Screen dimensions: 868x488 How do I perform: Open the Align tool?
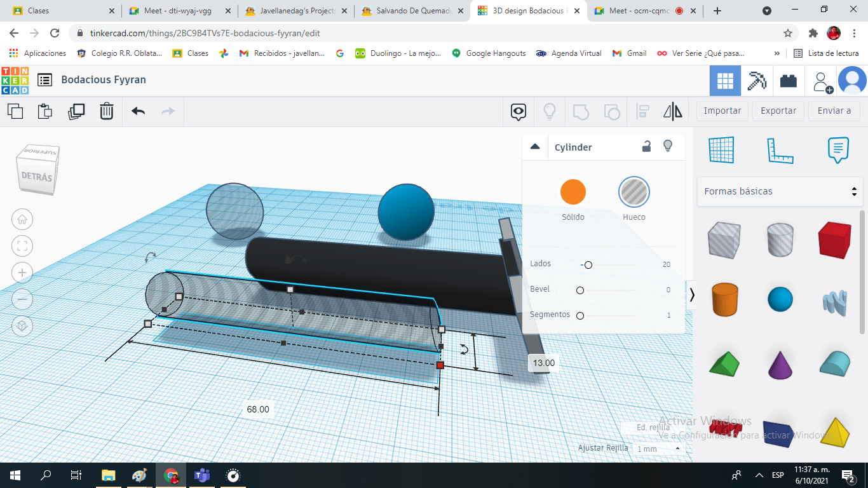coord(642,112)
